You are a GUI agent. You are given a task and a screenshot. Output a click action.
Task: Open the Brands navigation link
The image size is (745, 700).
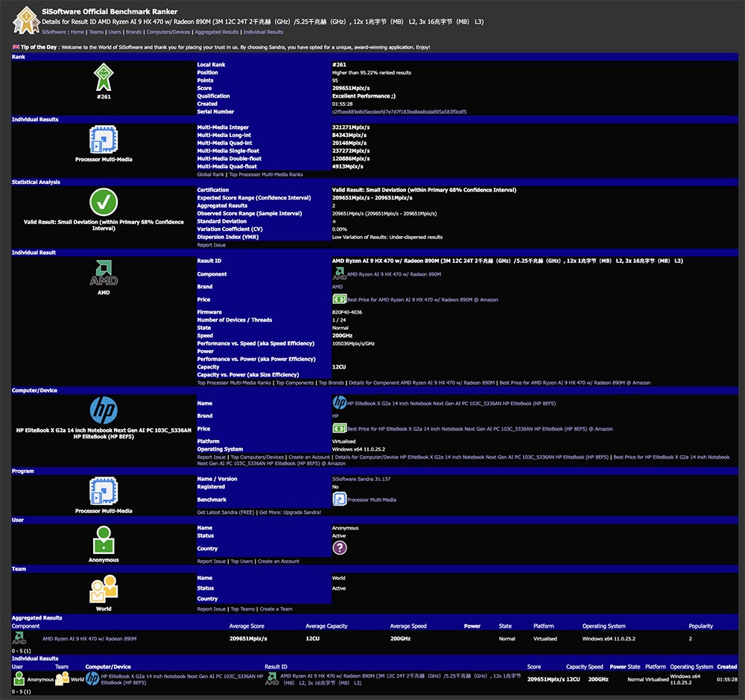click(133, 32)
